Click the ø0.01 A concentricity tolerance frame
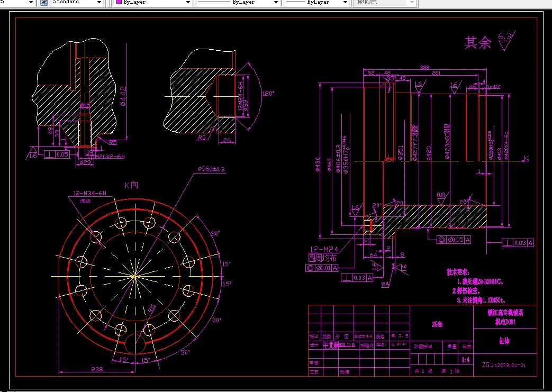The height and width of the screenshot is (392, 552). click(x=322, y=268)
